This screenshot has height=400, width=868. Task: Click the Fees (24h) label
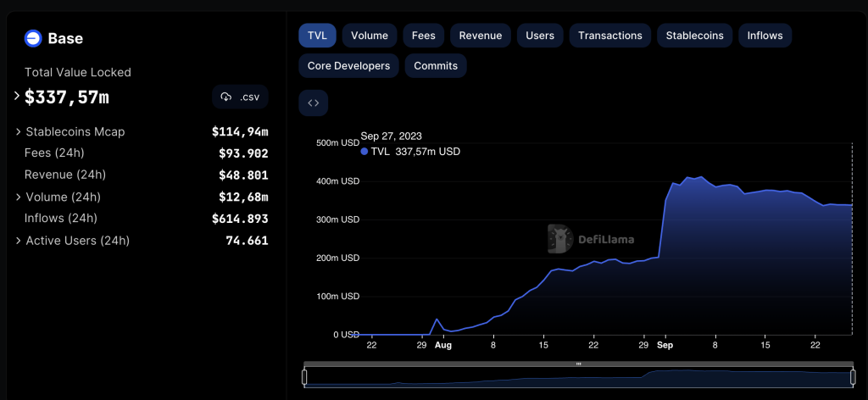pyautogui.click(x=54, y=153)
